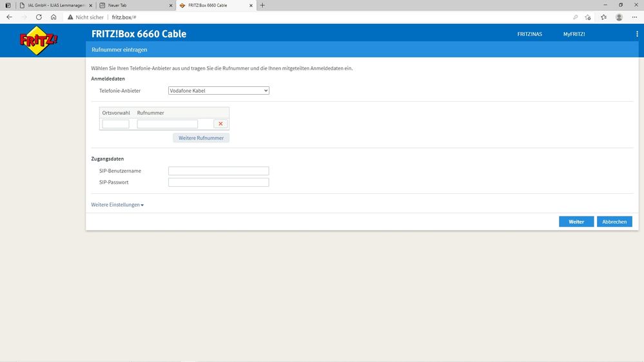The image size is (644, 362).
Task: Focus the SIP-Benutzername field
Action: [219, 171]
